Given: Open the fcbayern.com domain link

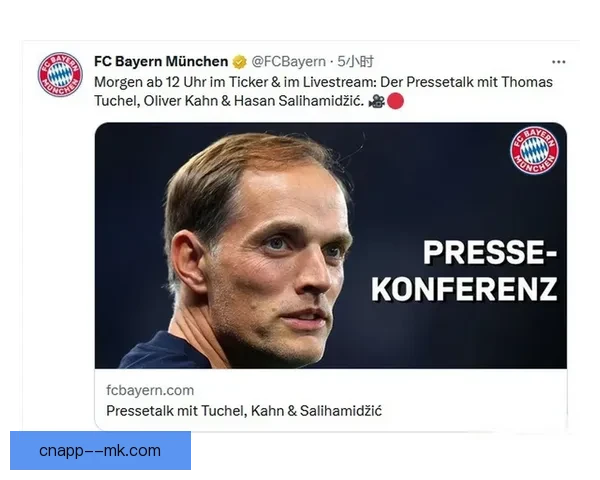Looking at the screenshot, I should tap(150, 390).
